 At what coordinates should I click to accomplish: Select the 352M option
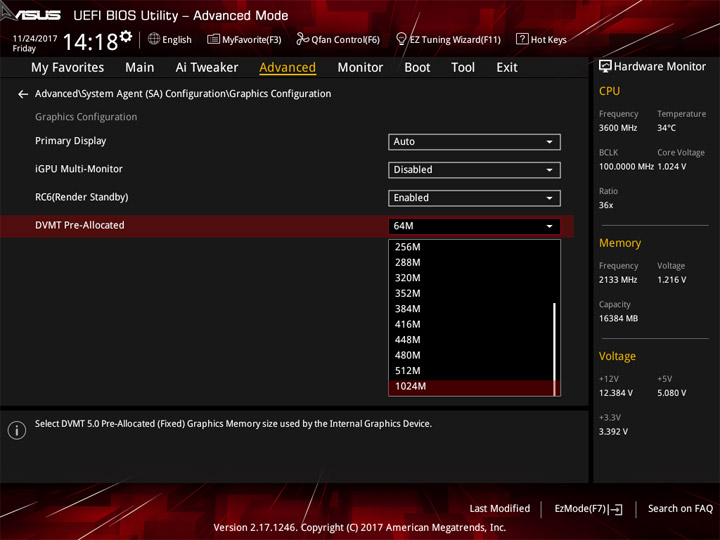(471, 293)
